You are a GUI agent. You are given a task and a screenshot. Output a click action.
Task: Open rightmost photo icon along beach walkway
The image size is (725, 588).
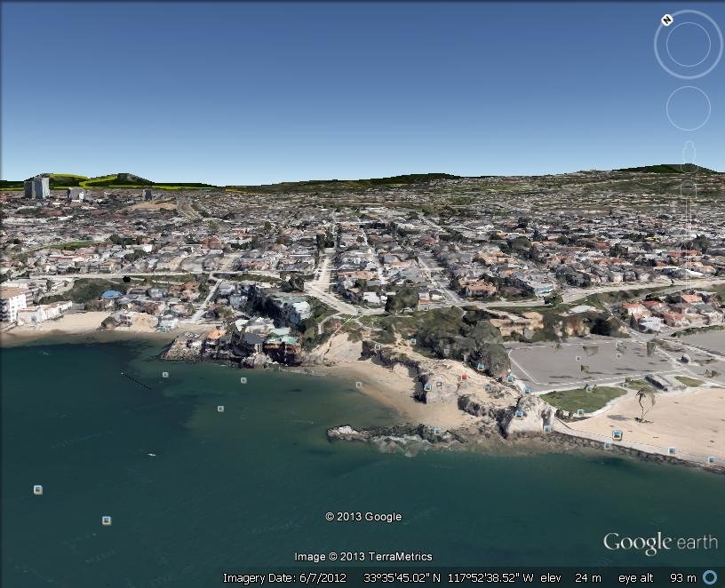(712, 459)
